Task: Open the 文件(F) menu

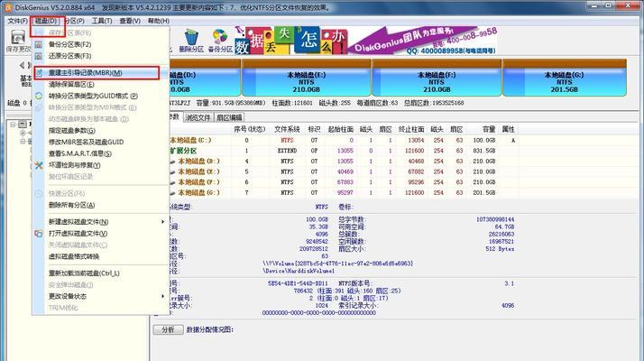Action: coord(17,21)
